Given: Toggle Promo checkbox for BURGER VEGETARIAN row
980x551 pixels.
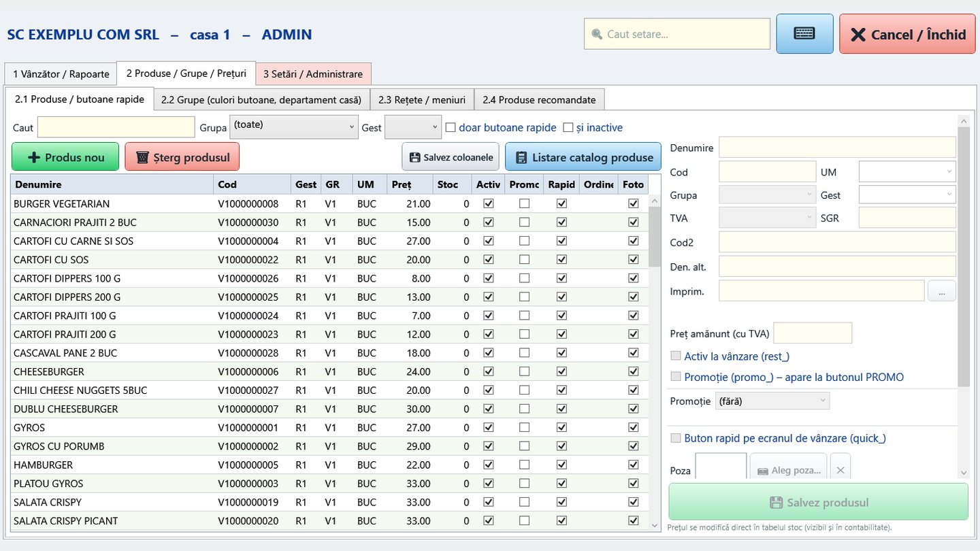Looking at the screenshot, I should pos(524,203).
